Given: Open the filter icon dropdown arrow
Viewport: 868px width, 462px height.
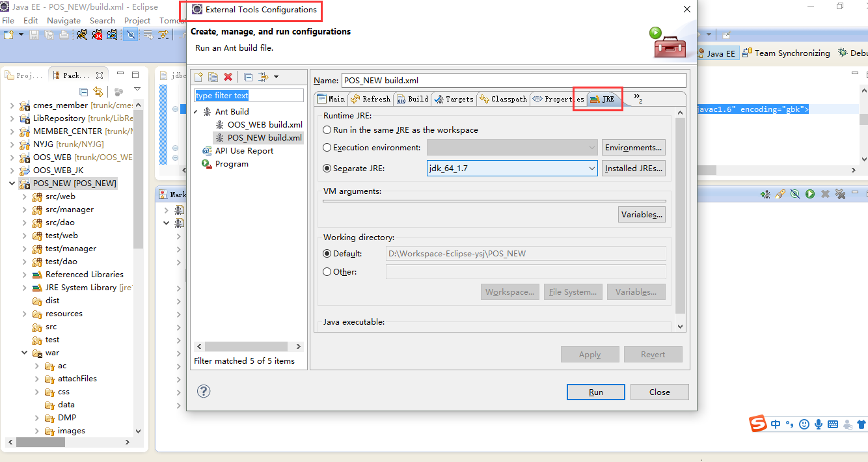Looking at the screenshot, I should point(276,77).
